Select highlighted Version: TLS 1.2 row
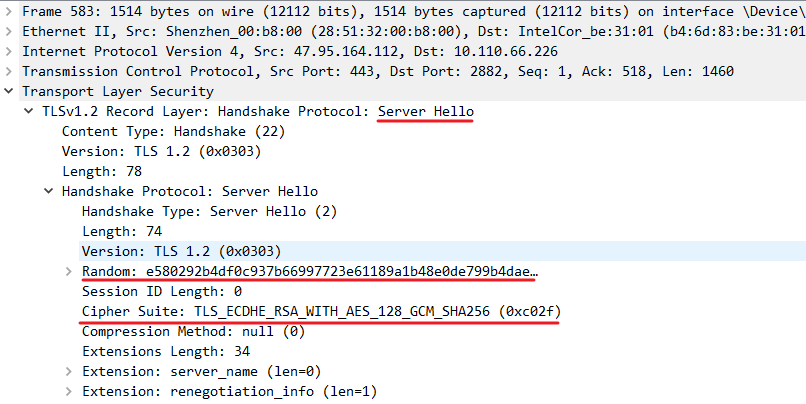806x404 pixels. point(181,251)
